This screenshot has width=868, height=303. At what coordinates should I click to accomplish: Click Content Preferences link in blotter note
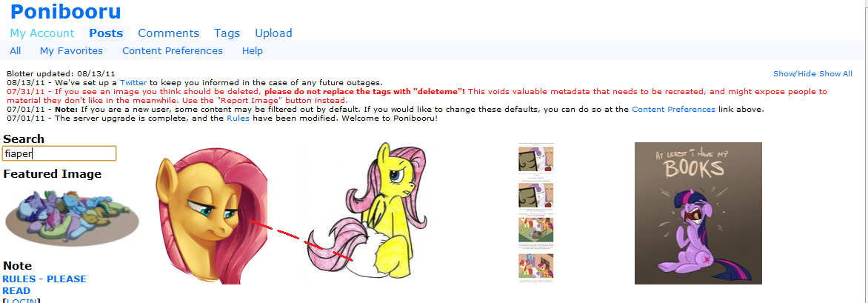point(673,110)
